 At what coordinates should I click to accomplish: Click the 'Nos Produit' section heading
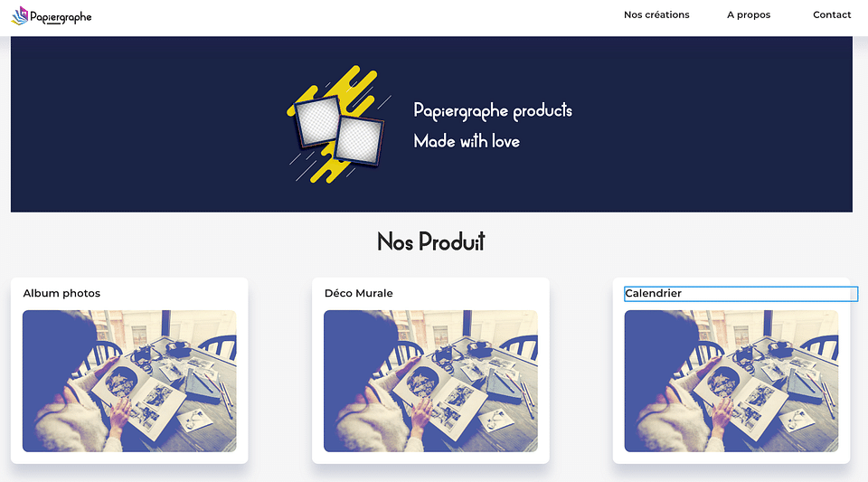(x=430, y=241)
